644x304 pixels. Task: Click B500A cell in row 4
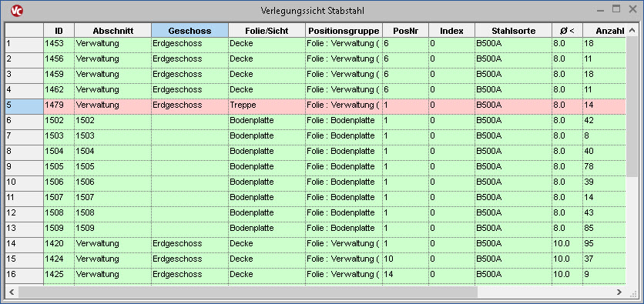click(513, 91)
